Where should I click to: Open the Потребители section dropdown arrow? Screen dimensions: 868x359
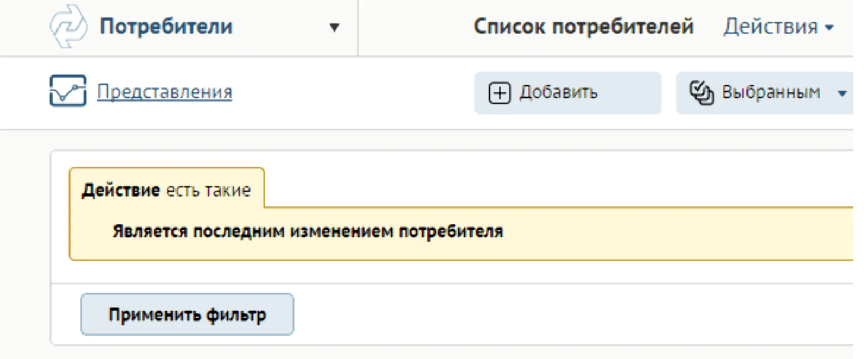(334, 27)
